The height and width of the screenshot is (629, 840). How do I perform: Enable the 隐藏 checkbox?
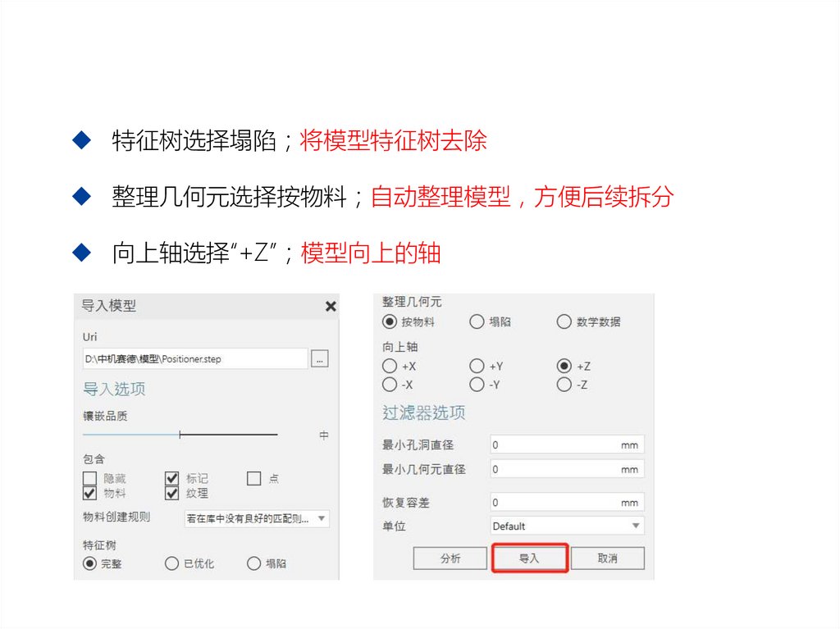click(x=90, y=478)
